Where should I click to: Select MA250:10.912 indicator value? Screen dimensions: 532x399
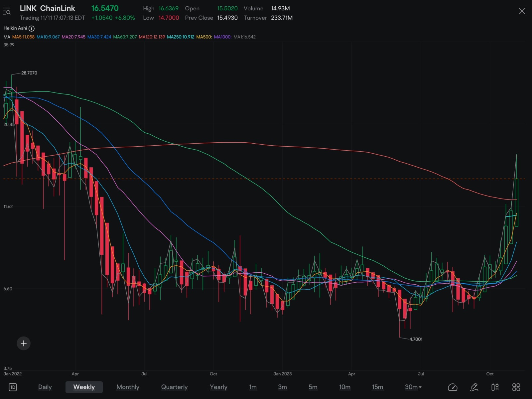(181, 37)
